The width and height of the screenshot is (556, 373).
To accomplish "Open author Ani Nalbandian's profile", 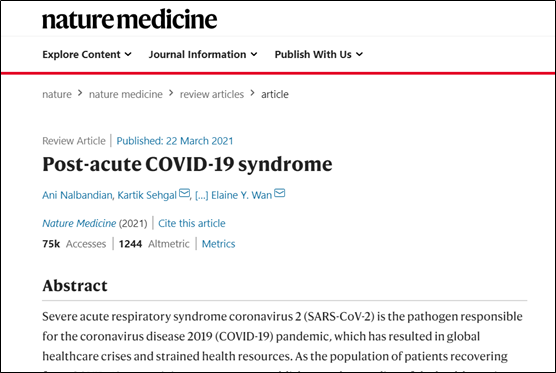I will pyautogui.click(x=77, y=195).
